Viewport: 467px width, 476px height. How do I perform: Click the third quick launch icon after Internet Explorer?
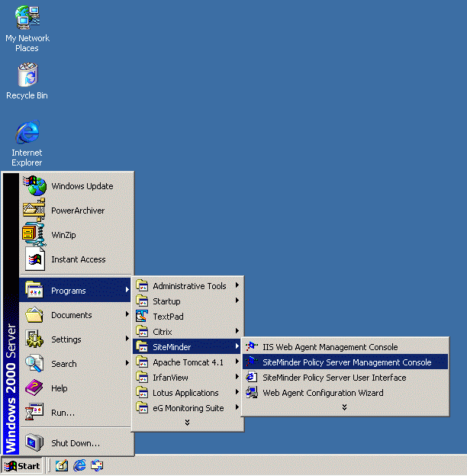[97, 465]
